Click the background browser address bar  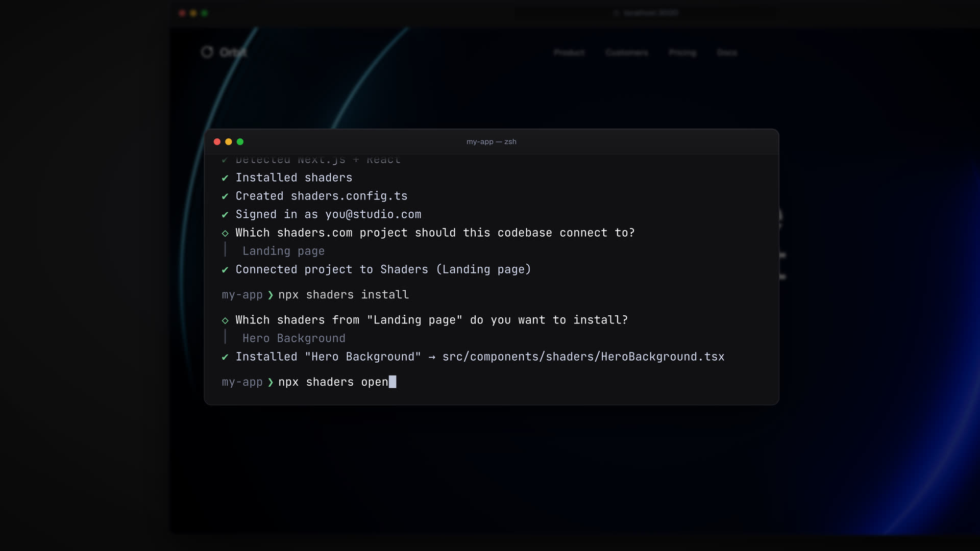pos(646,13)
